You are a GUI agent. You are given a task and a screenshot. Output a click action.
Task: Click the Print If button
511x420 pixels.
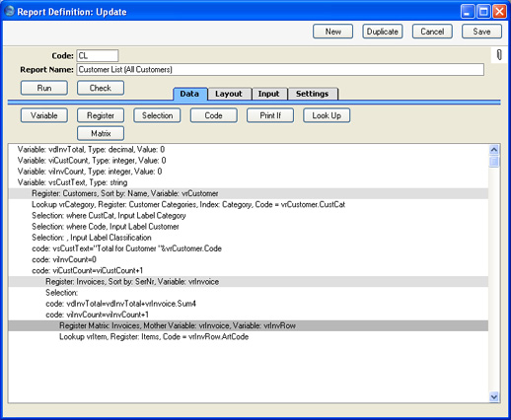270,115
